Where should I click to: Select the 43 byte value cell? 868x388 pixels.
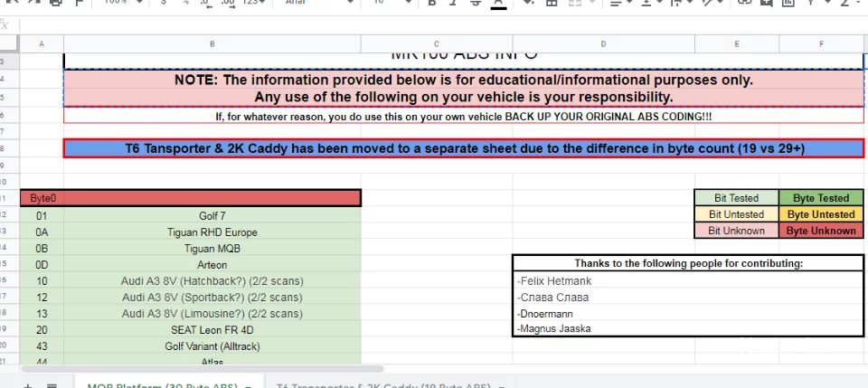click(x=42, y=346)
